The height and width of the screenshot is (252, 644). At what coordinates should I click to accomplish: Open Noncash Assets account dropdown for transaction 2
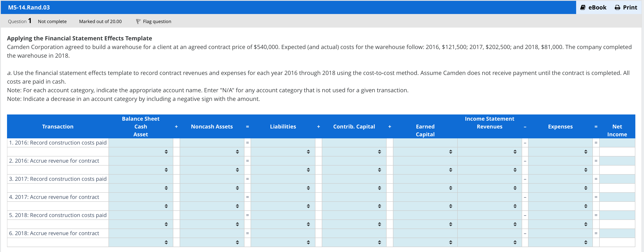point(212,170)
